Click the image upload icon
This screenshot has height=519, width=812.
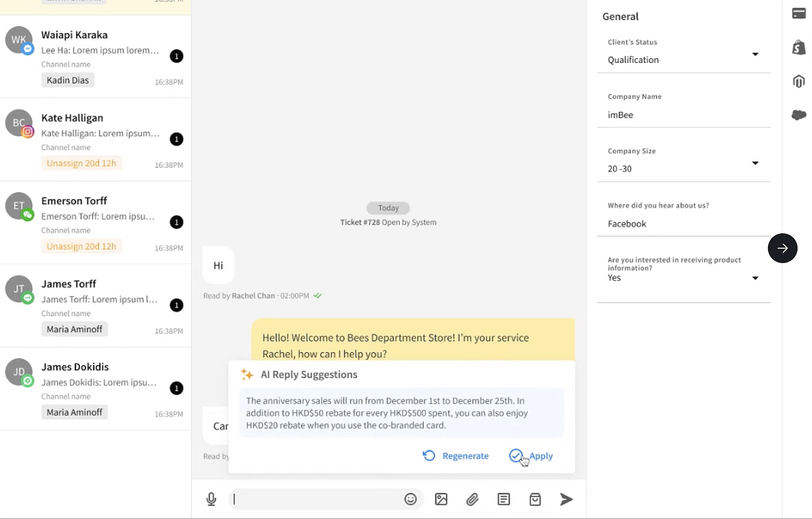click(x=441, y=499)
